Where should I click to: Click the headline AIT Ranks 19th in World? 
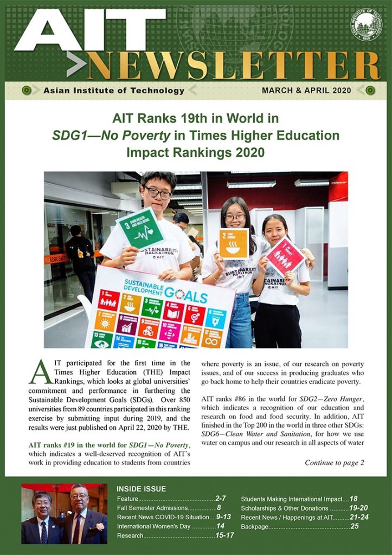coord(196,118)
